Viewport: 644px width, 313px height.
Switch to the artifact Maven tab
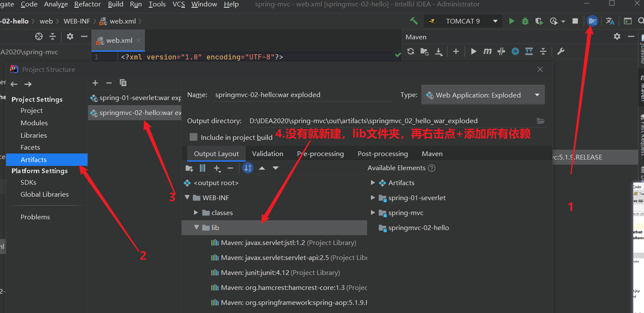[432, 154]
